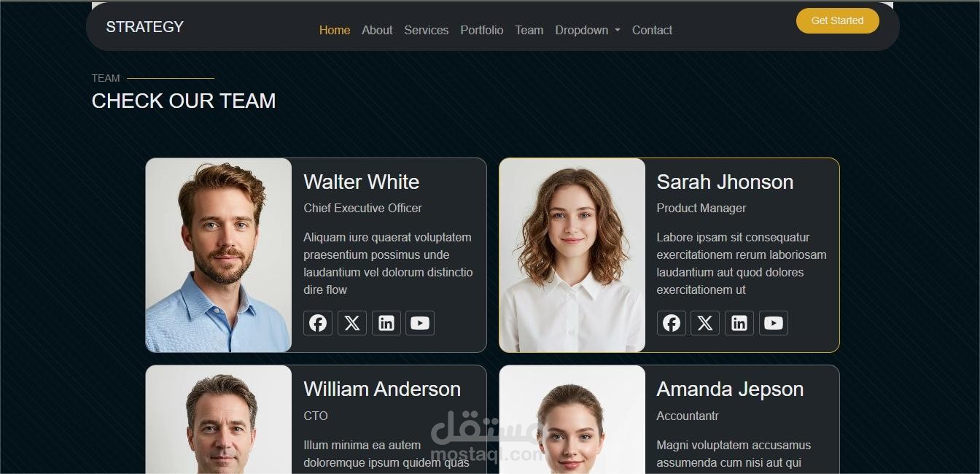This screenshot has height=474, width=980.
Task: Click Sarah Jhonson's Labore ipsam description
Action: click(742, 263)
